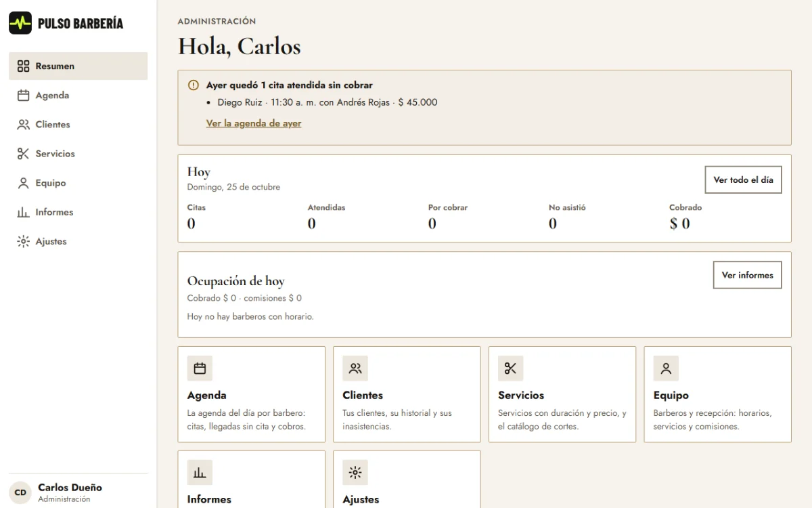Image resolution: width=812 pixels, height=508 pixels.
Task: Select Servicios in the sidebar
Action: coord(78,154)
